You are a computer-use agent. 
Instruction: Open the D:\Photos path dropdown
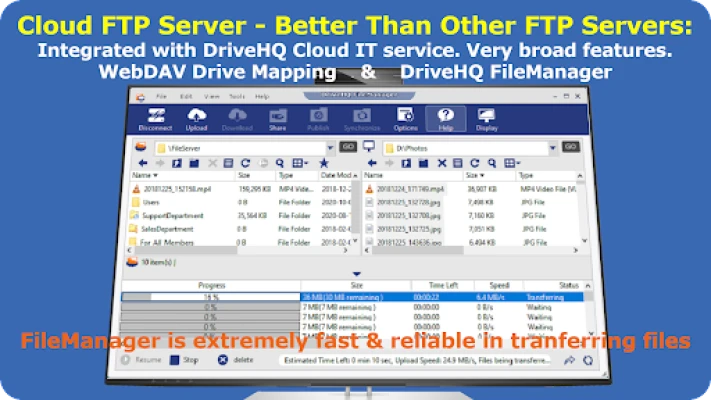coord(552,148)
